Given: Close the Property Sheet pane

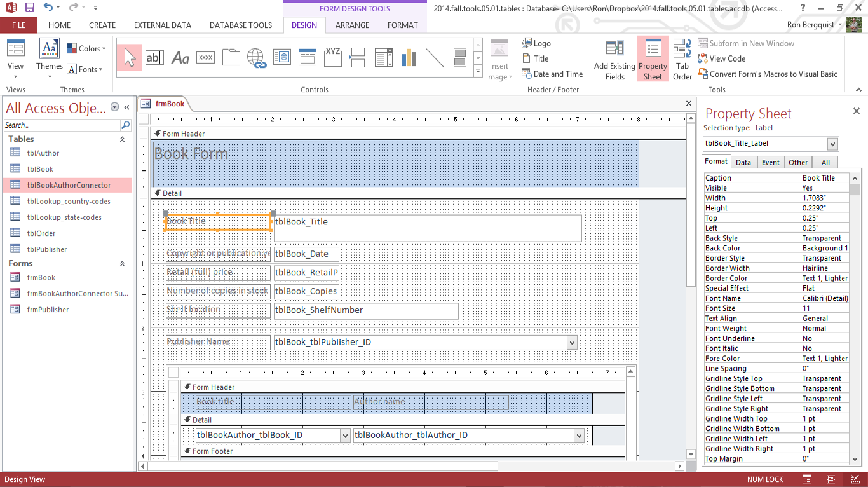Looking at the screenshot, I should point(856,111).
